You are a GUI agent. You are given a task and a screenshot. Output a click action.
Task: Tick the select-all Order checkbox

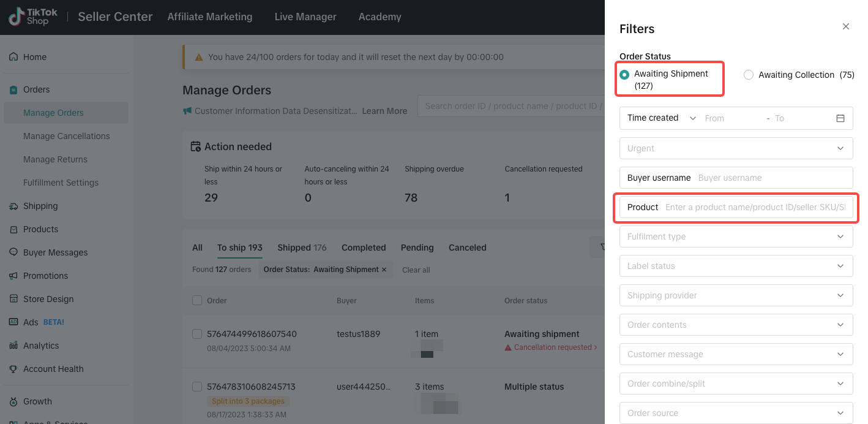[197, 300]
